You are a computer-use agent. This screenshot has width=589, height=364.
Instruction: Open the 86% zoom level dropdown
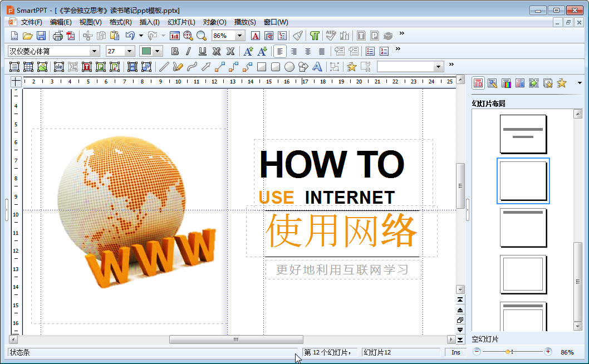click(239, 36)
